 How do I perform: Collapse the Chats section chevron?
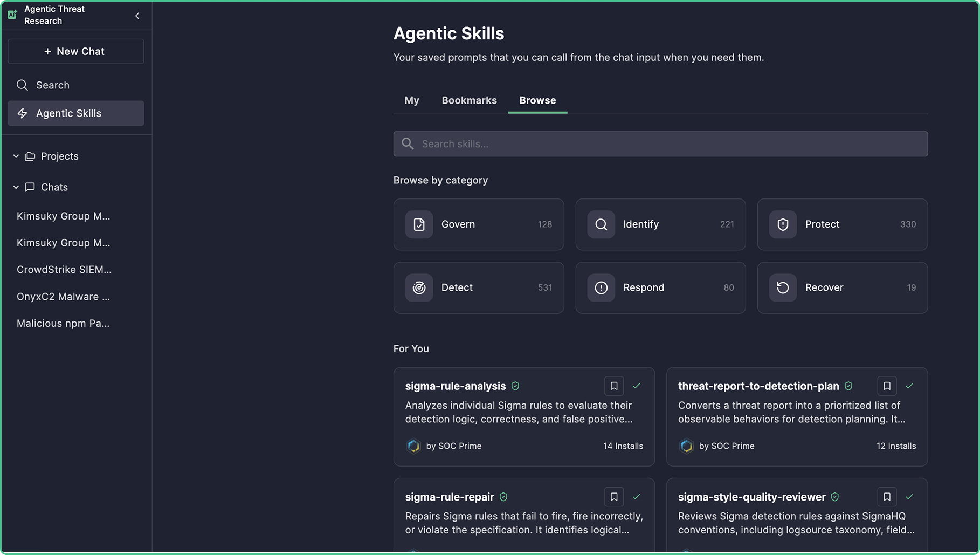point(16,187)
